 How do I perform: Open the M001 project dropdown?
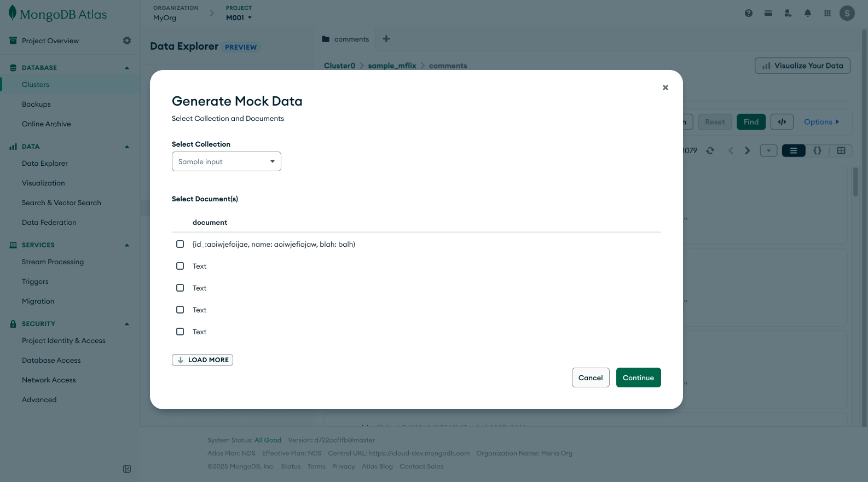pos(239,18)
